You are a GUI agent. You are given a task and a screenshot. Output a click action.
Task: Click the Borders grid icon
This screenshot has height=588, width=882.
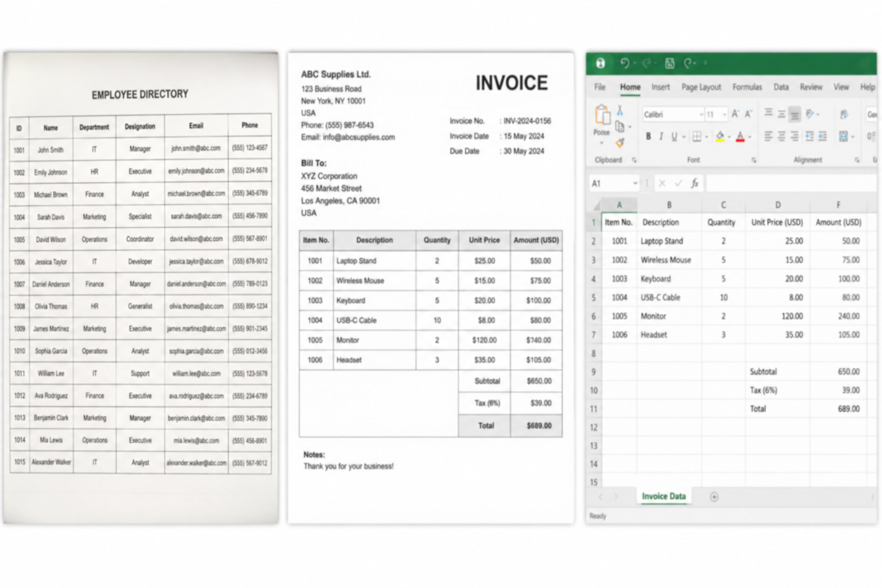tap(697, 137)
